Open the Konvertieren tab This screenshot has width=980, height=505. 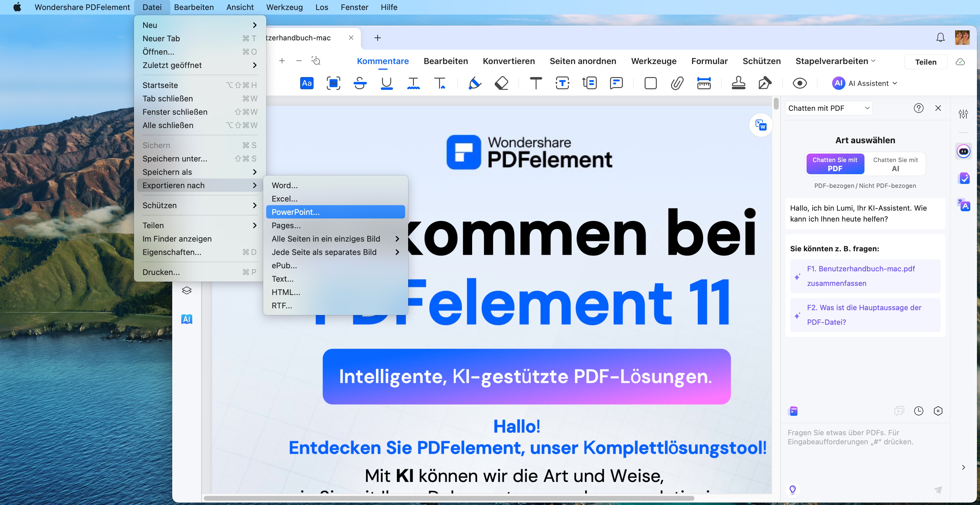tap(508, 61)
